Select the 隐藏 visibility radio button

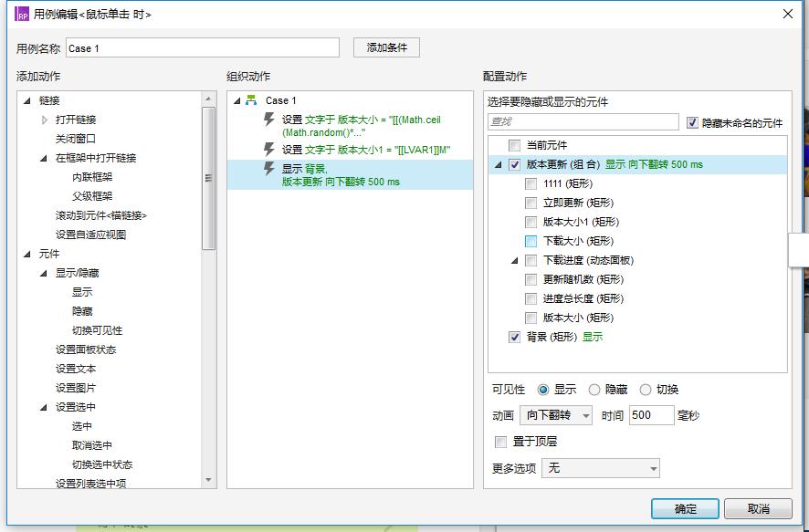[594, 390]
